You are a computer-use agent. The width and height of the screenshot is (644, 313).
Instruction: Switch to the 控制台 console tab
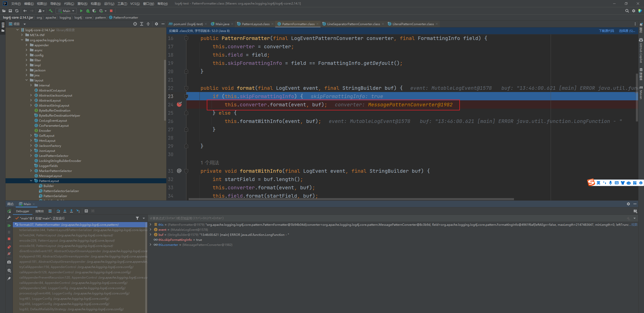click(39, 211)
